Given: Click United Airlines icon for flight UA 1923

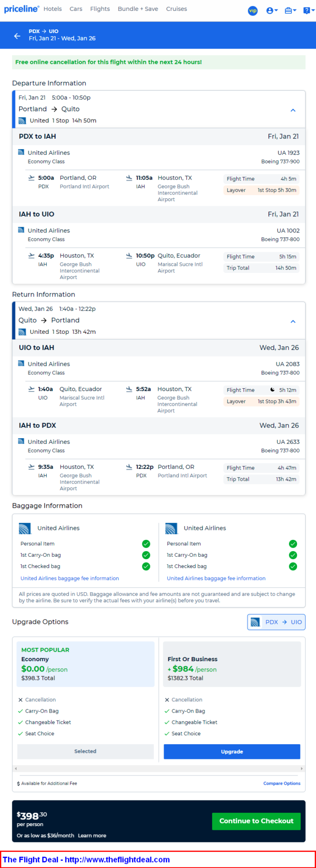Looking at the screenshot, I should (x=21, y=153).
